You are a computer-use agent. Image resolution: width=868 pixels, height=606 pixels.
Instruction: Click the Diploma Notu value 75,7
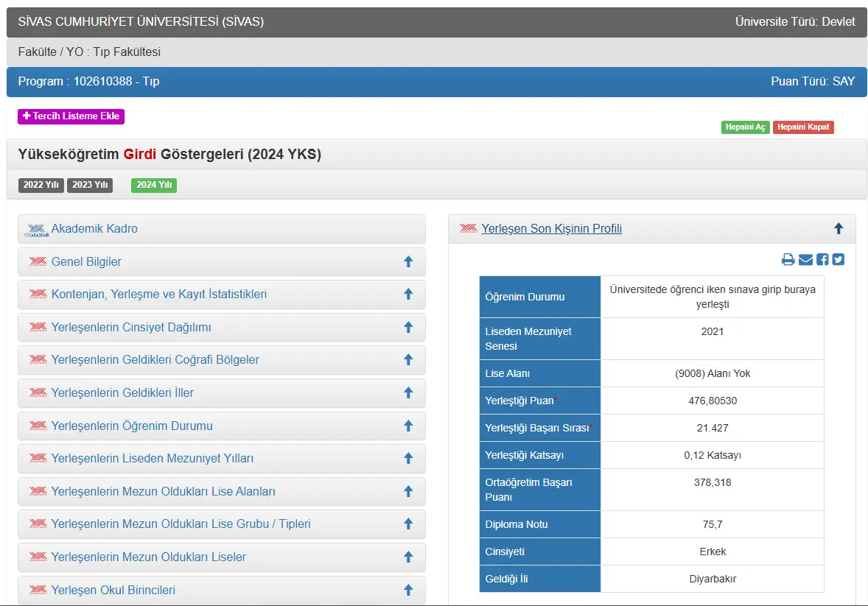[x=713, y=524]
